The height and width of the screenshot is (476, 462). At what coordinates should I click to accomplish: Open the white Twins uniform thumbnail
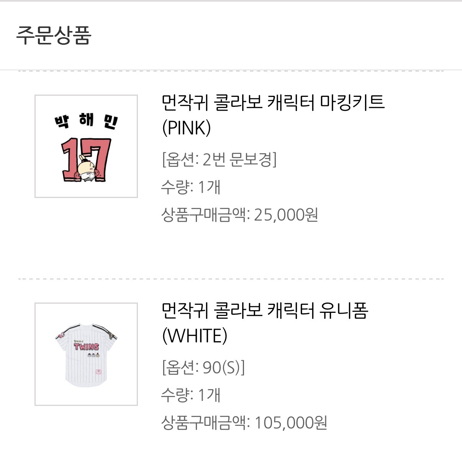tap(86, 354)
